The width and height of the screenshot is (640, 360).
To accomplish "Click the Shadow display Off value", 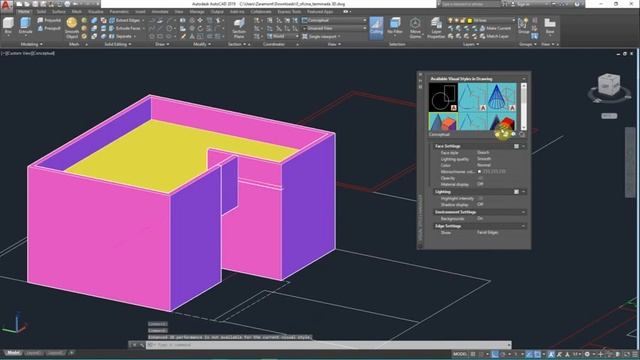I will click(480, 204).
